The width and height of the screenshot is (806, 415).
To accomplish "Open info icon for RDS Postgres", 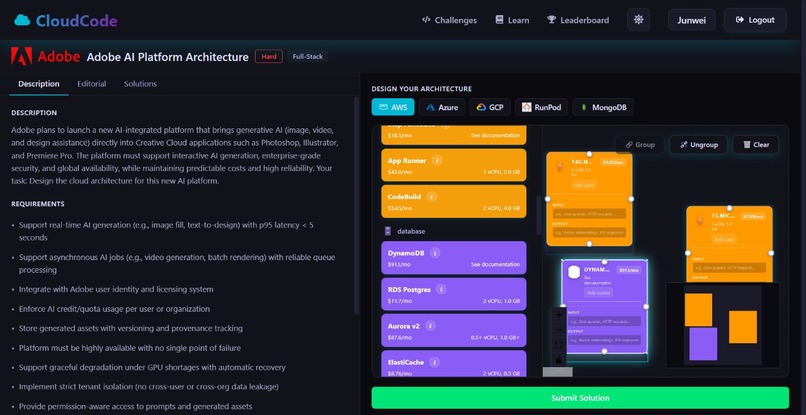I will tap(441, 290).
